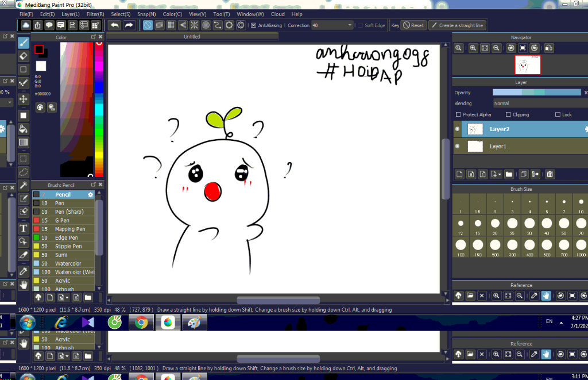
Task: Click the Undo arrow in toolbar
Action: [115, 25]
